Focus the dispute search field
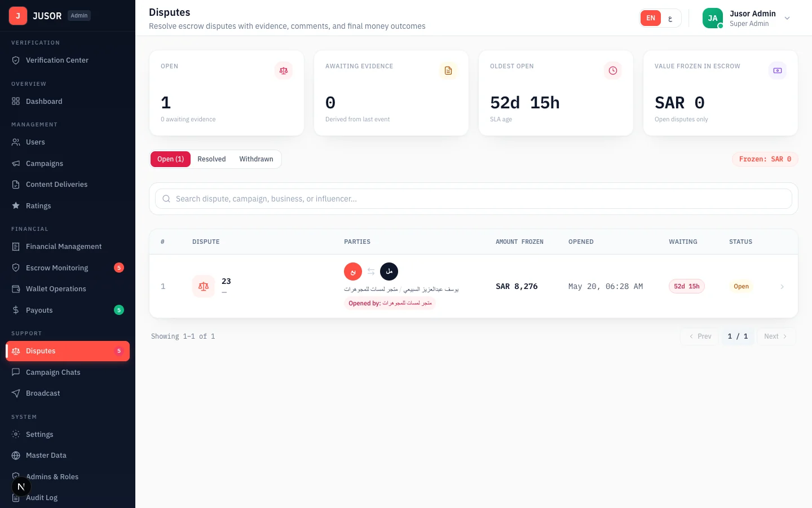This screenshot has height=508, width=812. pos(474,199)
